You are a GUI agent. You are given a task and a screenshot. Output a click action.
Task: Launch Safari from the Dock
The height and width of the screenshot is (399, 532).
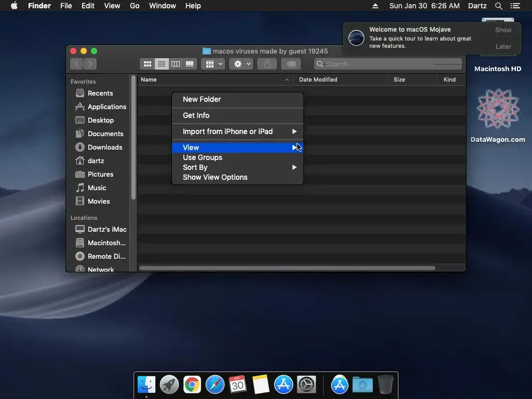[215, 385]
